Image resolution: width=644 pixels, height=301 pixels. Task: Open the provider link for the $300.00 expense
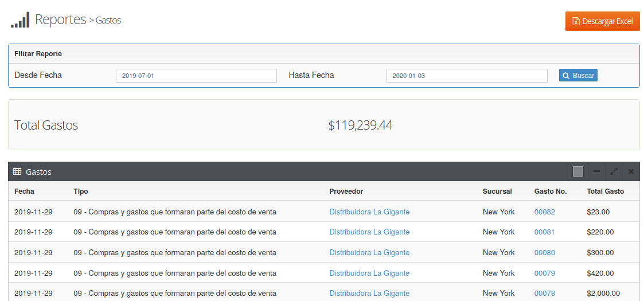point(369,253)
